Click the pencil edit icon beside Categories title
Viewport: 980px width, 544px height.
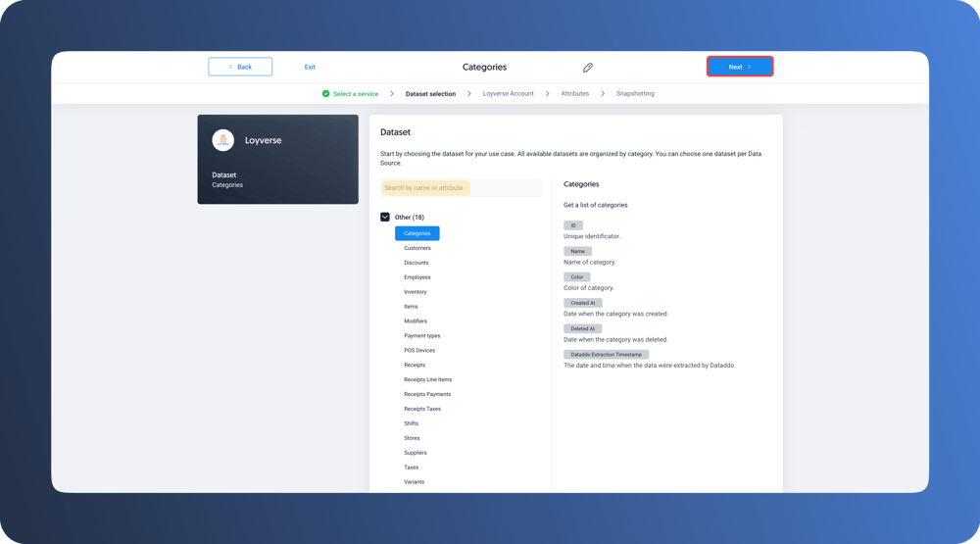pos(588,68)
